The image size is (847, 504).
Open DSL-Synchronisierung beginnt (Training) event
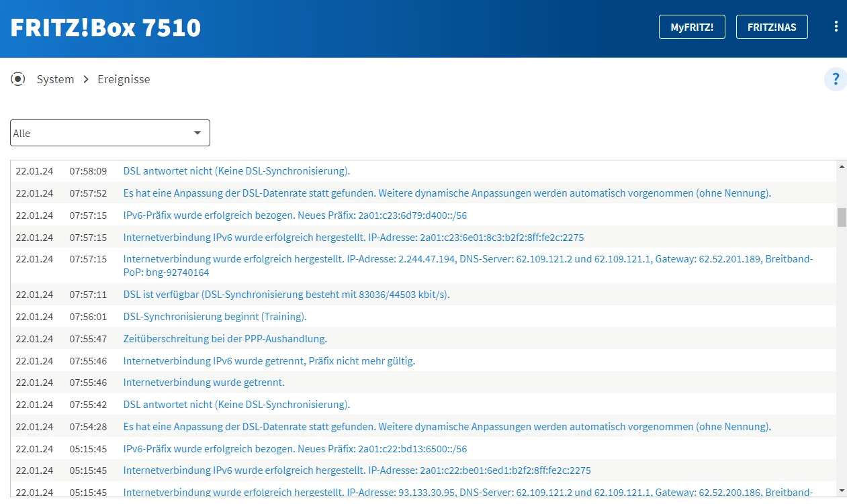click(x=215, y=317)
